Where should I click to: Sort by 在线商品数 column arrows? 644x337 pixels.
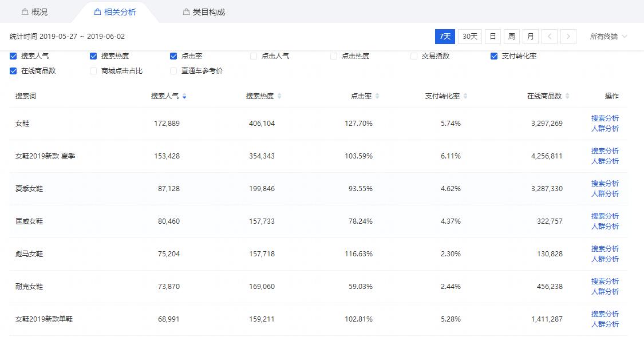(567, 97)
